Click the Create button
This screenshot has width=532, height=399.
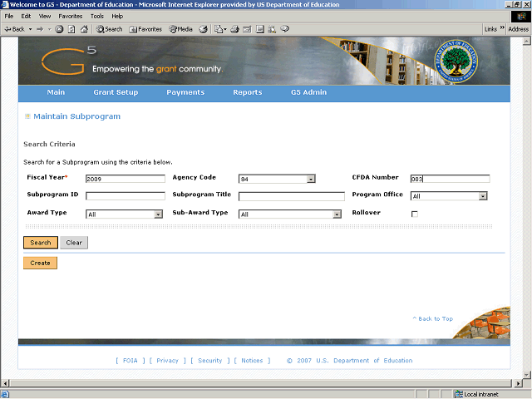click(x=40, y=263)
